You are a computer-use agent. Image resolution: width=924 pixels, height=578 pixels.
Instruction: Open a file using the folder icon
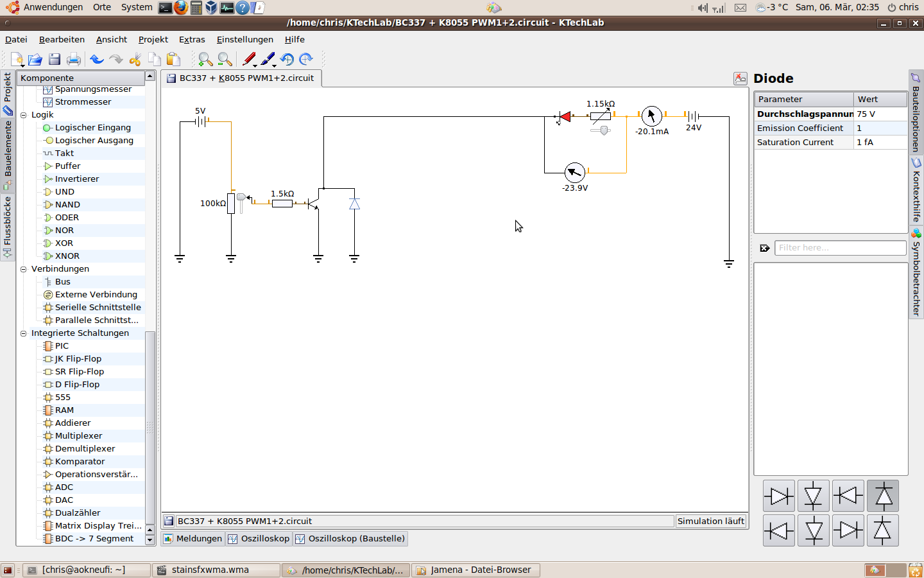point(35,60)
